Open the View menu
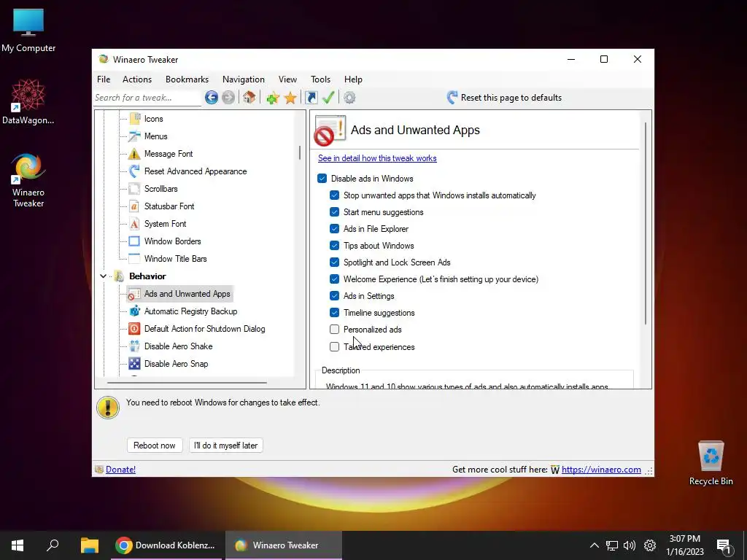Viewport: 747px width, 560px height. pyautogui.click(x=287, y=79)
